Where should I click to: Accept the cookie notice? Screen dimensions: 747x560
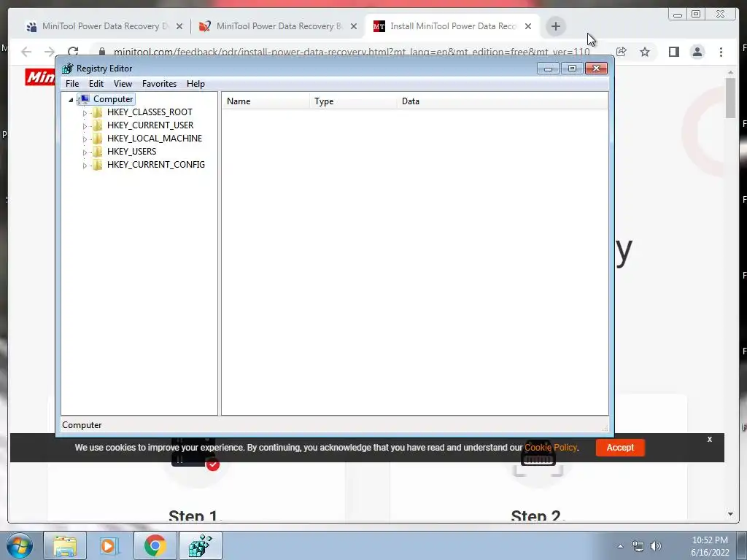pyautogui.click(x=620, y=448)
